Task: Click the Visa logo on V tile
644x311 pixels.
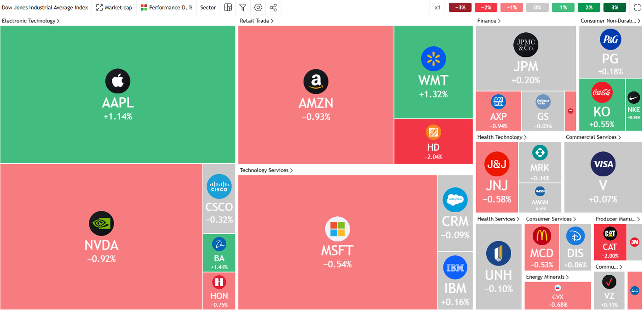Action: coord(603,164)
